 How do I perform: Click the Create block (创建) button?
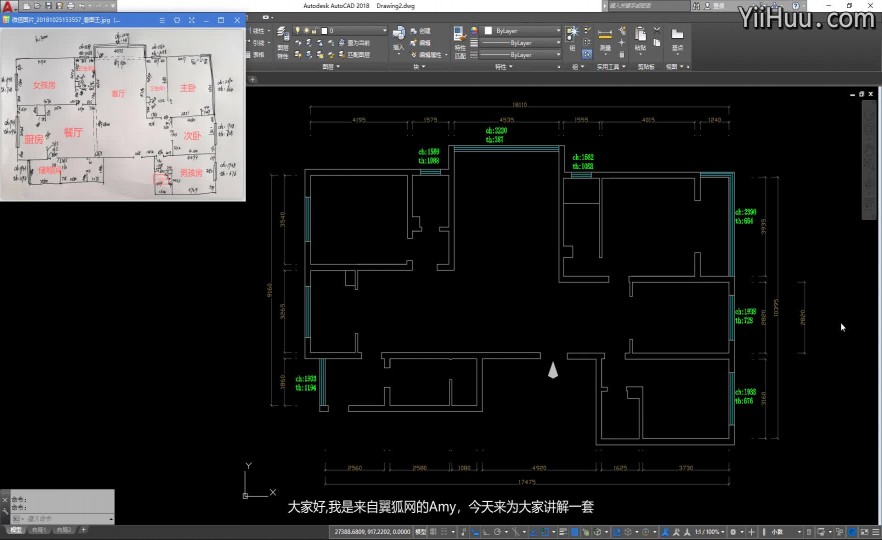click(421, 31)
